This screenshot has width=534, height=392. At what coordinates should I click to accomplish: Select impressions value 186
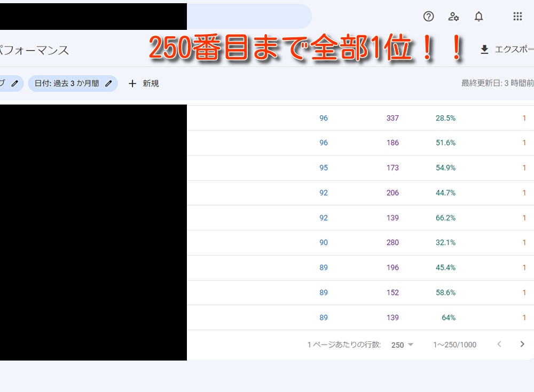392,143
